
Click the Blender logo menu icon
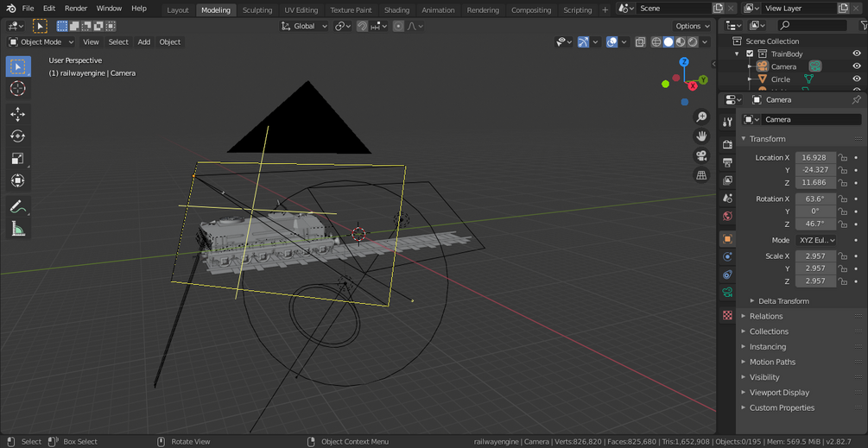click(11, 9)
